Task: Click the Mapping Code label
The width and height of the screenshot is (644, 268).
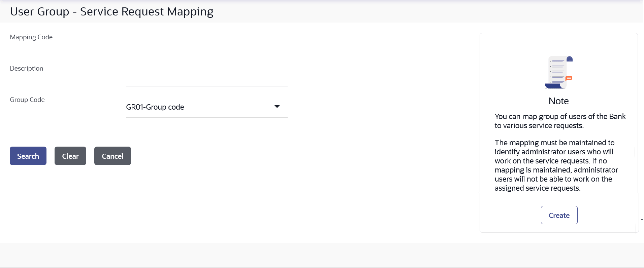Action: 31,37
